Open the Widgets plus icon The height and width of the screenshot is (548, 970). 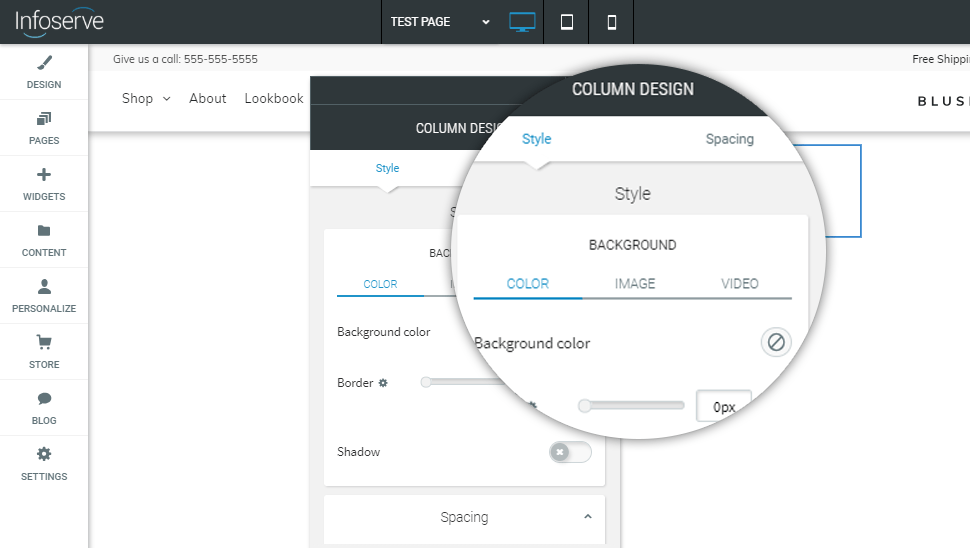click(x=44, y=175)
